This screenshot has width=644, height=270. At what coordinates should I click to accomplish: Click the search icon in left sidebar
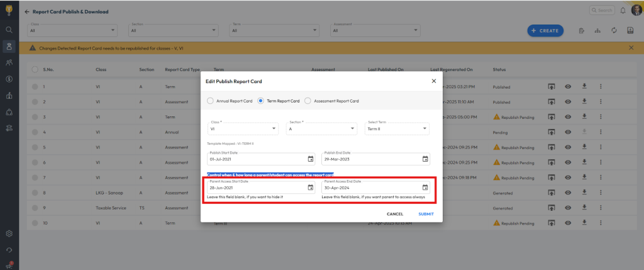point(9,30)
